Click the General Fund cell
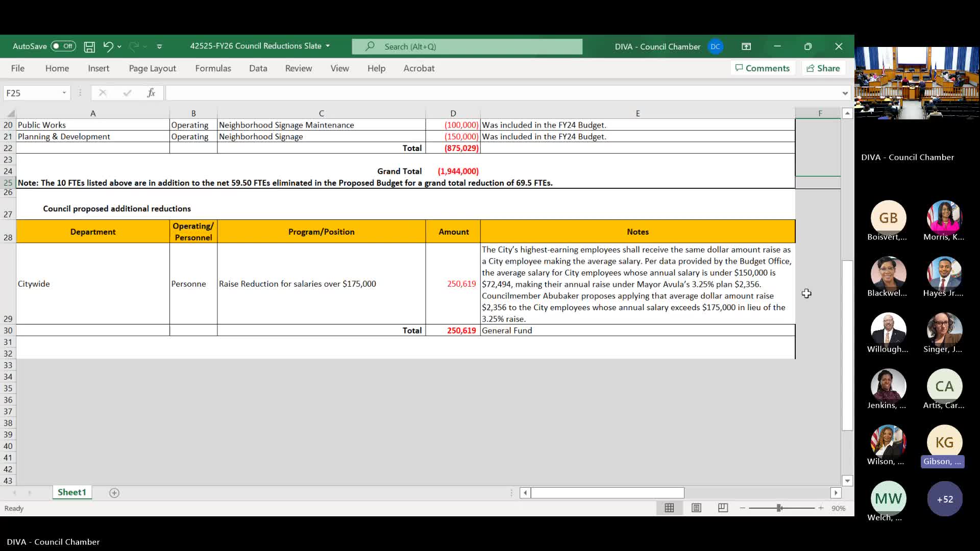The height and width of the screenshot is (551, 980). click(x=638, y=331)
